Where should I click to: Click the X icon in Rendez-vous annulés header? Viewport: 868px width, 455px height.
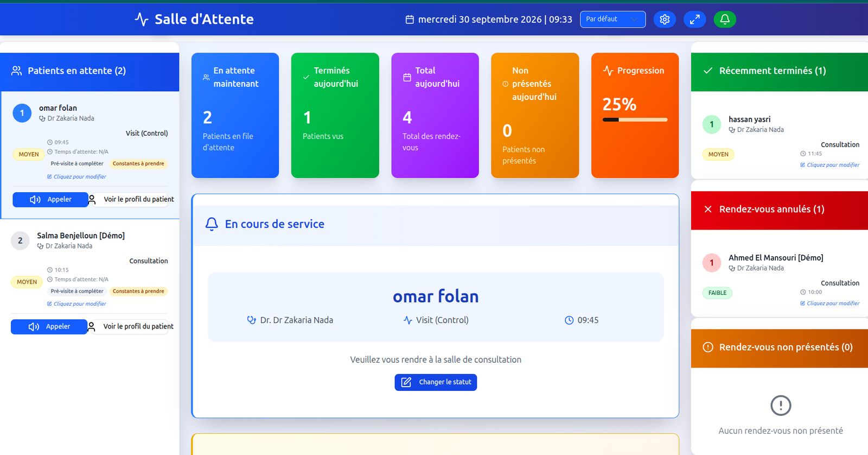click(708, 209)
